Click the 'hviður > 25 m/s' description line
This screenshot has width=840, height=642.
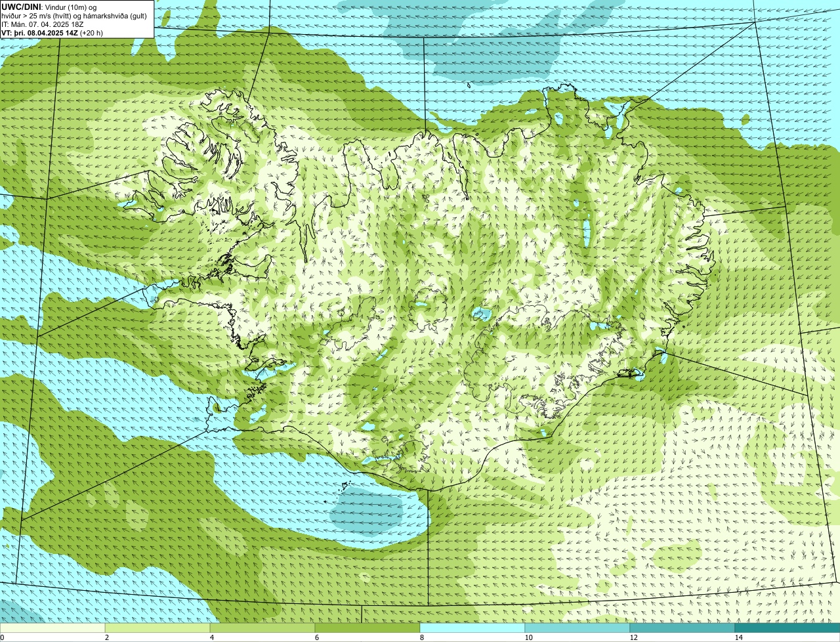73,15
